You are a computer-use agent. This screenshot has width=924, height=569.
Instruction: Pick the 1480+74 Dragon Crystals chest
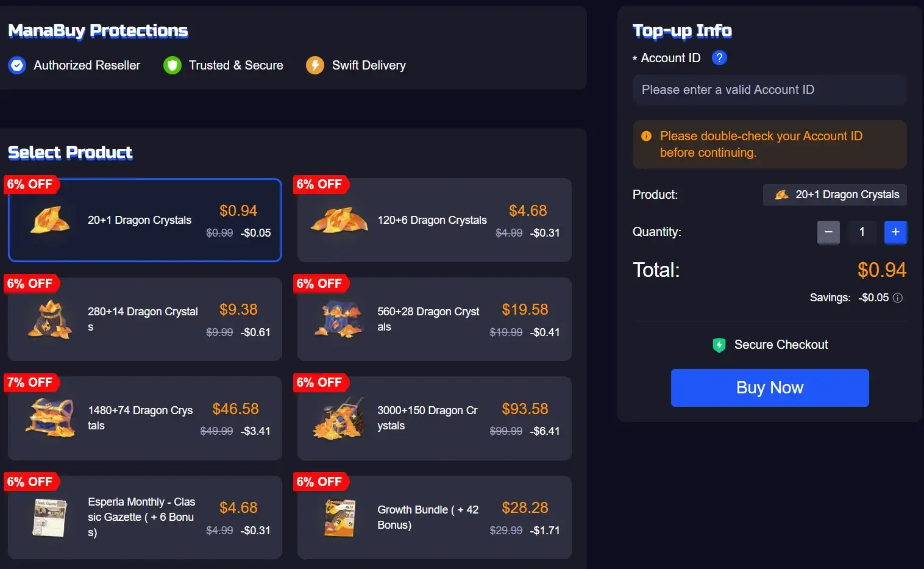click(145, 418)
